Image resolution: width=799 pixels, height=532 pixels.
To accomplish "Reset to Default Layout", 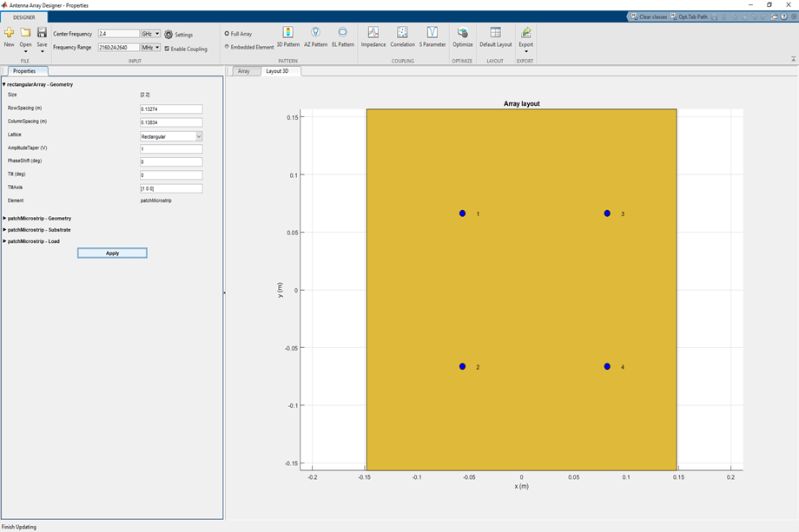I will (x=495, y=36).
